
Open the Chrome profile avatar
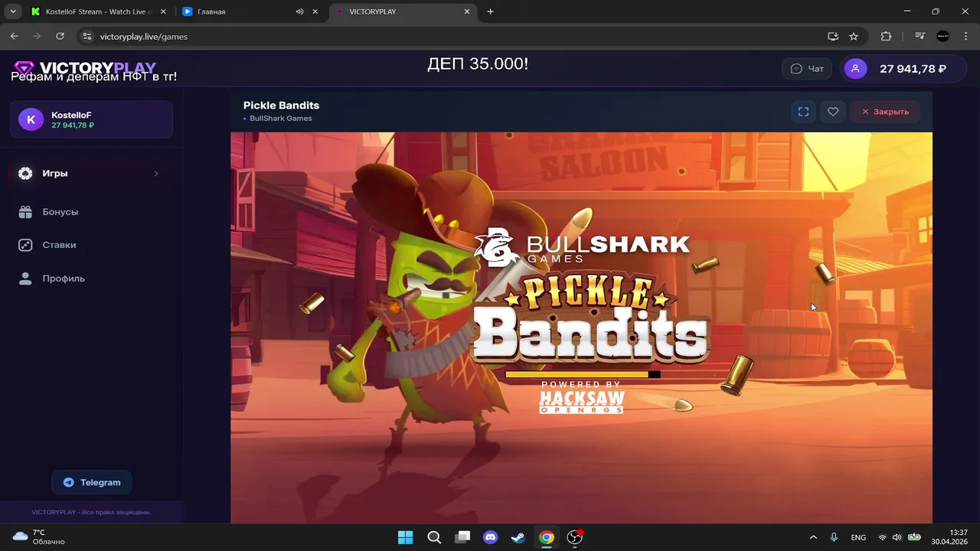pyautogui.click(x=943, y=36)
